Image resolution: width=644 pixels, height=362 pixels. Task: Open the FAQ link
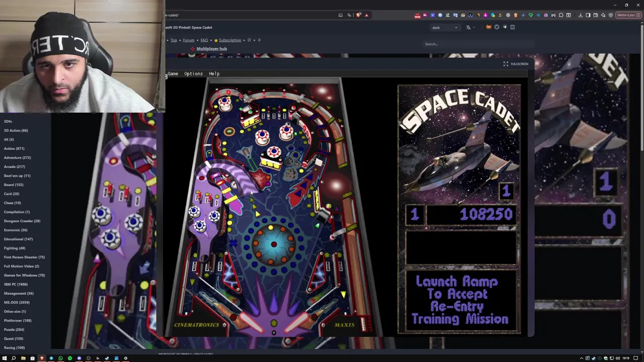coord(204,40)
